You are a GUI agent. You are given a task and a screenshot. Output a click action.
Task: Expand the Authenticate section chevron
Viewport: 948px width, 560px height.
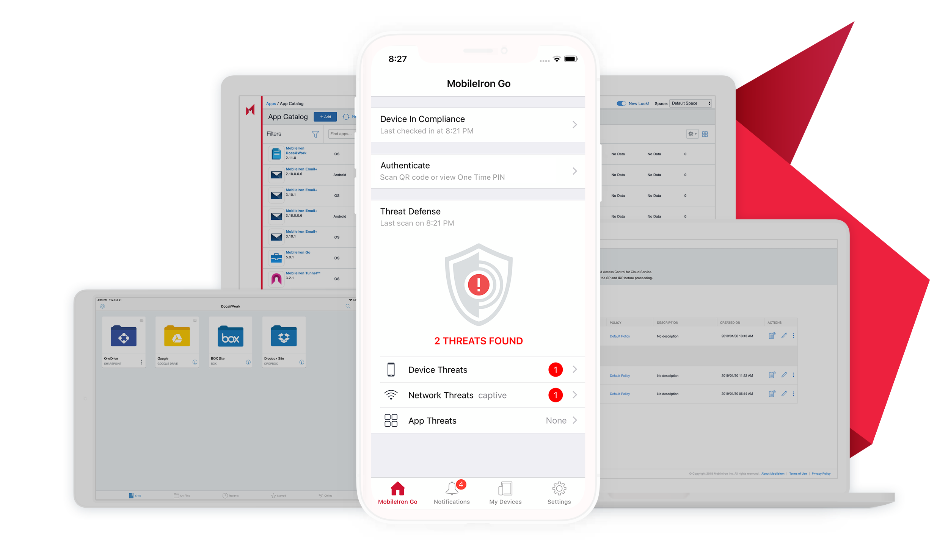[573, 171]
